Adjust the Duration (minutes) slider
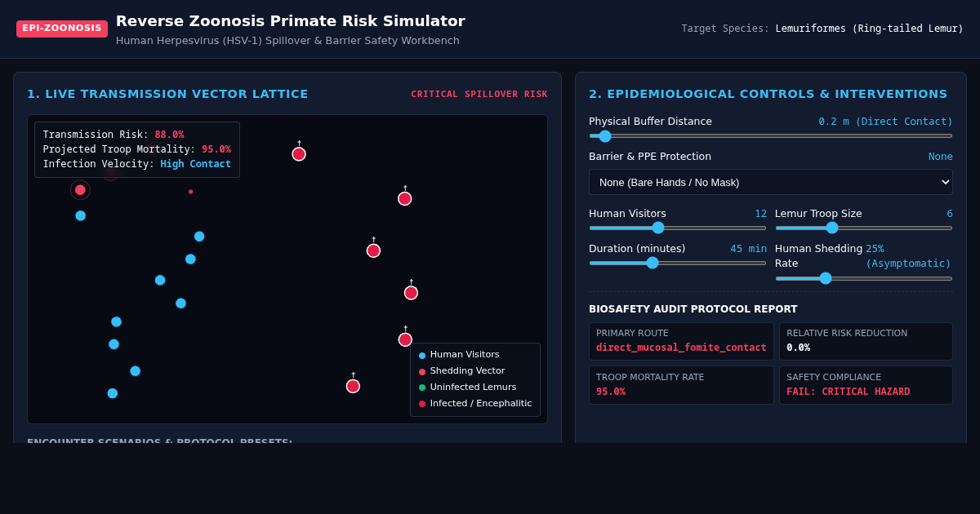Viewport: 980px width, 514px height. pyautogui.click(x=678, y=264)
